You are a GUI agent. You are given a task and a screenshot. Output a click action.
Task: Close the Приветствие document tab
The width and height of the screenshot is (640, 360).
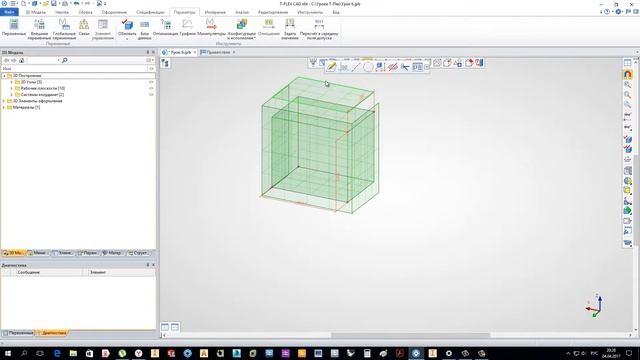(x=234, y=52)
